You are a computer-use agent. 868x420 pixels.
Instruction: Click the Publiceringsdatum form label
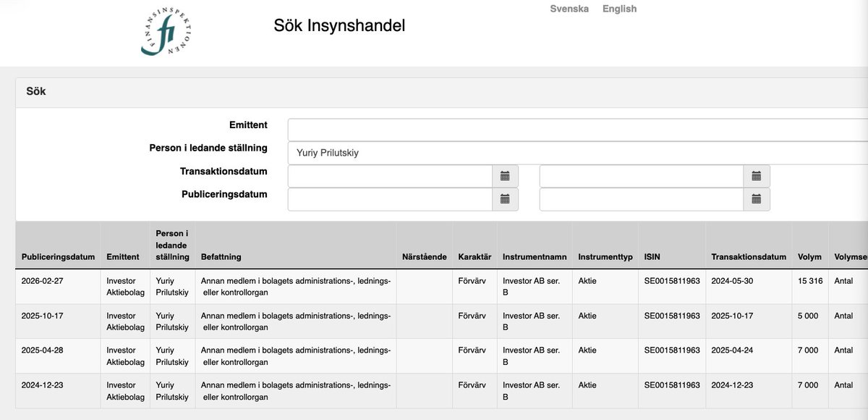(224, 194)
